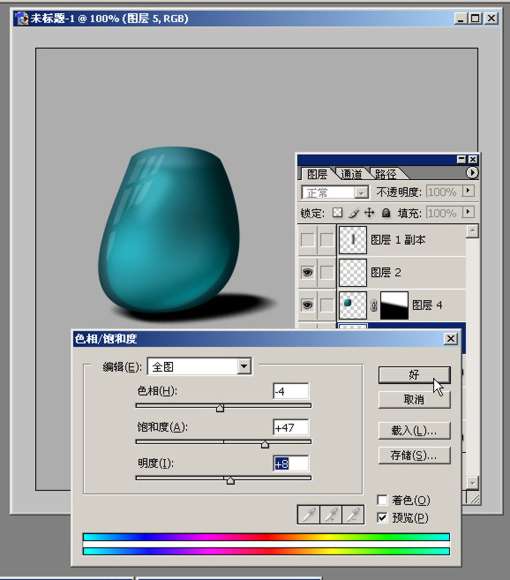Click layer name 图层 4
This screenshot has height=580, width=510.
coord(427,305)
